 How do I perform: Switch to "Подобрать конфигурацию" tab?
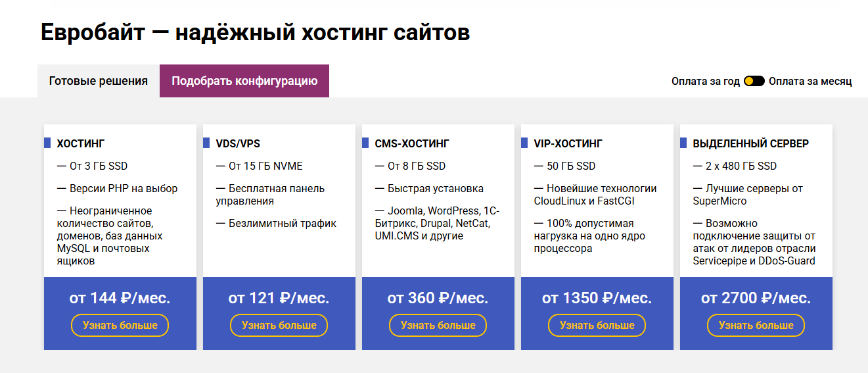(x=244, y=81)
